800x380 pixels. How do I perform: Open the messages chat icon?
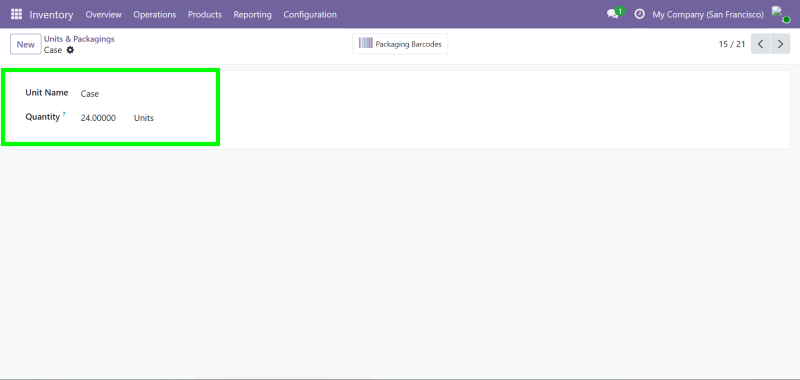614,14
